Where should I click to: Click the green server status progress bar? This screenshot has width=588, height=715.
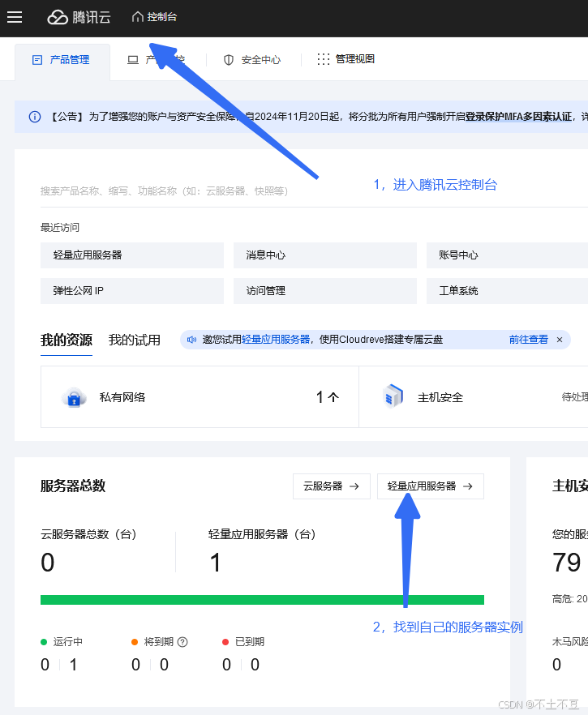[x=262, y=600]
